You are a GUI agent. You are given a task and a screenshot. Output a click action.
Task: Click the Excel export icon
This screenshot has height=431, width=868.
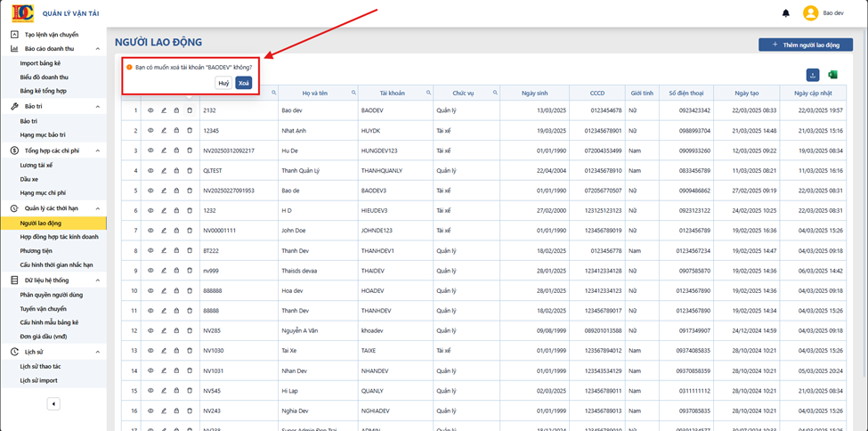click(832, 75)
